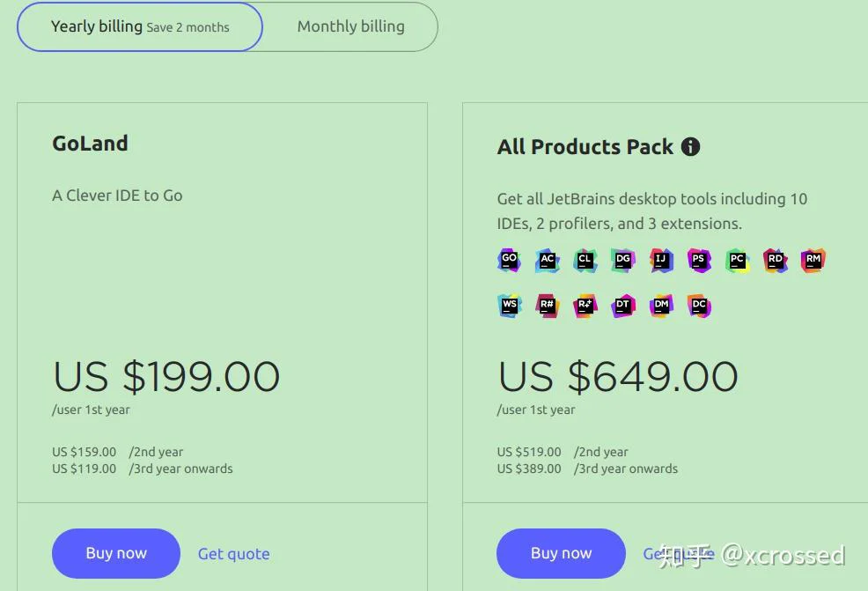Click the DataGrip DG product icon
This screenshot has width=868, height=591.
click(x=622, y=261)
